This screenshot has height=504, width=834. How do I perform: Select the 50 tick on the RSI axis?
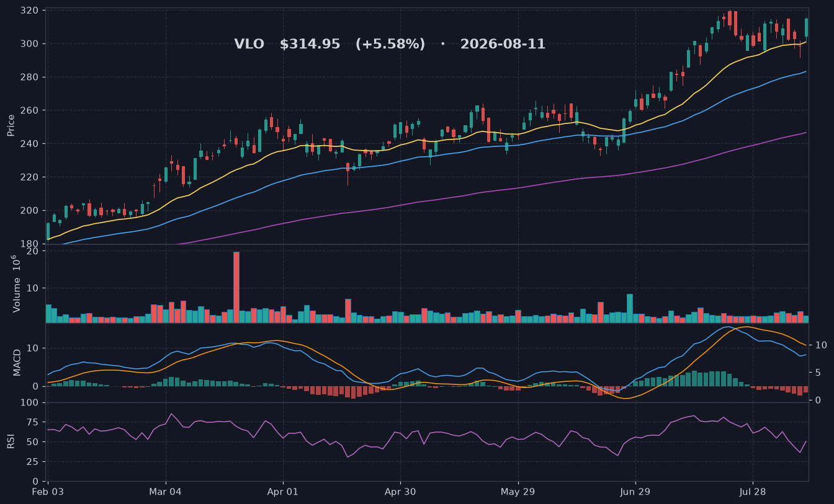pyautogui.click(x=34, y=442)
